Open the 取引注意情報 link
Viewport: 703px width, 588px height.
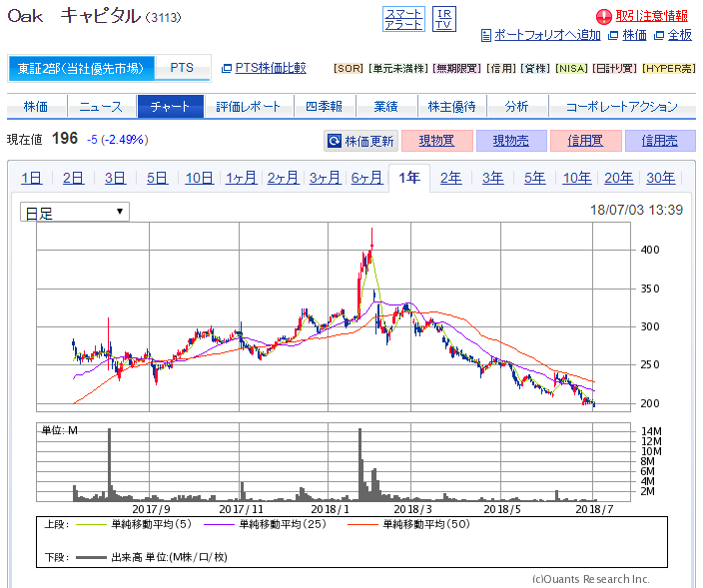(651, 16)
